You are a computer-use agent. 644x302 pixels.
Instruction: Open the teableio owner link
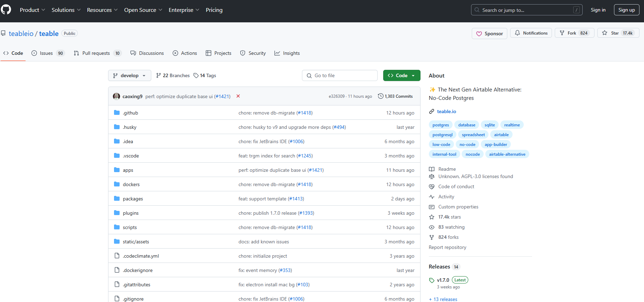click(21, 34)
